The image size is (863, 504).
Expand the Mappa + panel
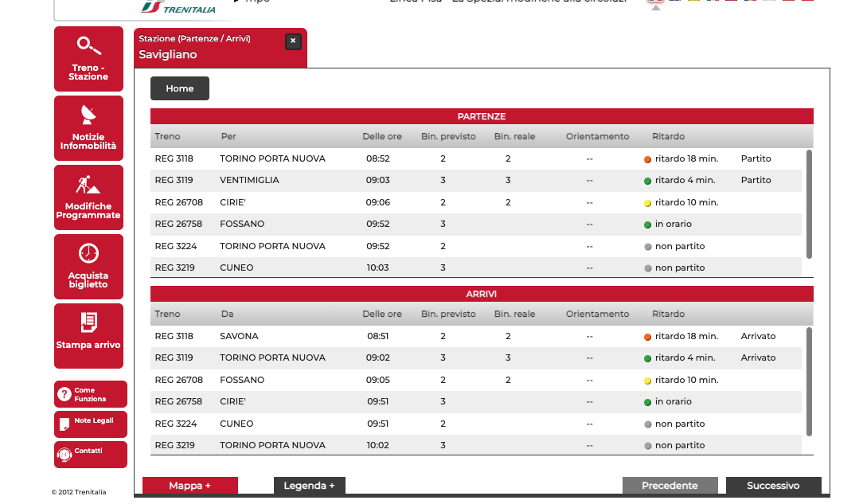(x=189, y=486)
